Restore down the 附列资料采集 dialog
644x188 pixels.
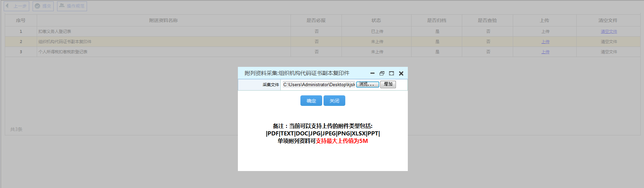[x=382, y=73]
